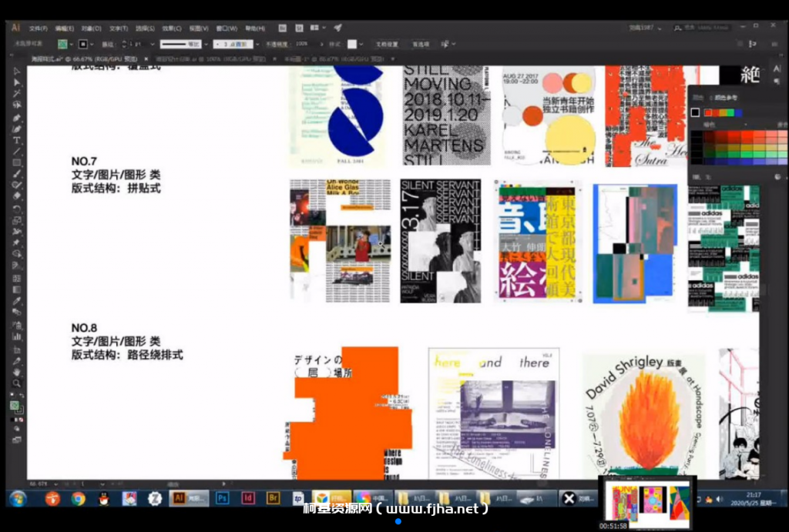This screenshot has height=532, width=789.
Task: Open the stroke weight dropdown
Action: [153, 44]
